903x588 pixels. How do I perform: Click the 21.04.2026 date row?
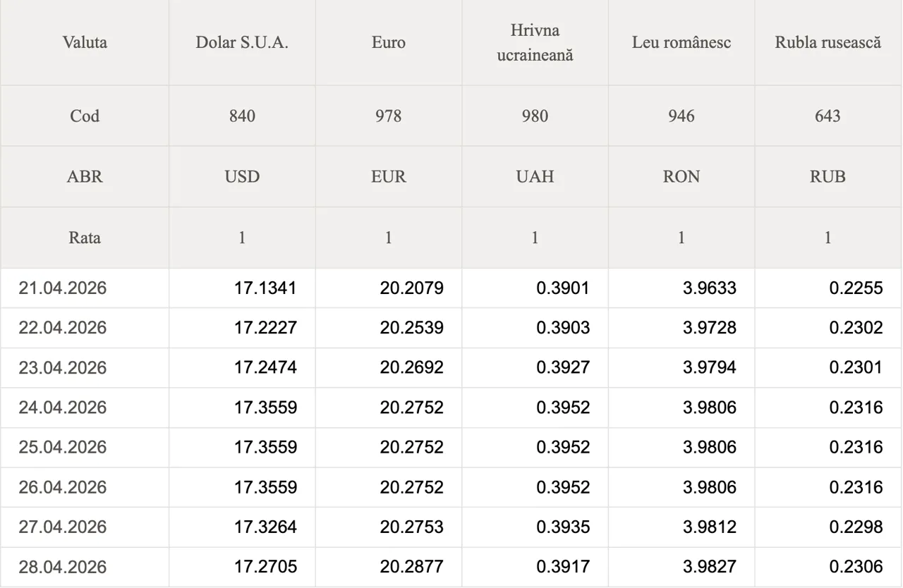[63, 288]
